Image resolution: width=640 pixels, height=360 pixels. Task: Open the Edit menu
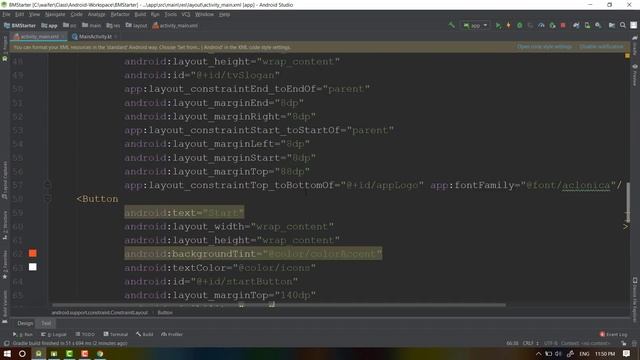pos(20,14)
